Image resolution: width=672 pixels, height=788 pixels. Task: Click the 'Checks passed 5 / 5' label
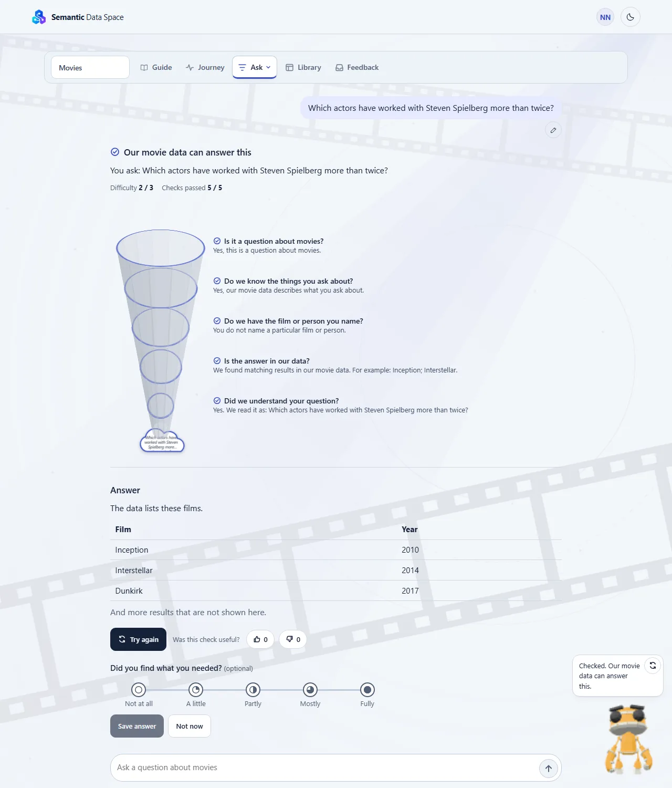(192, 188)
